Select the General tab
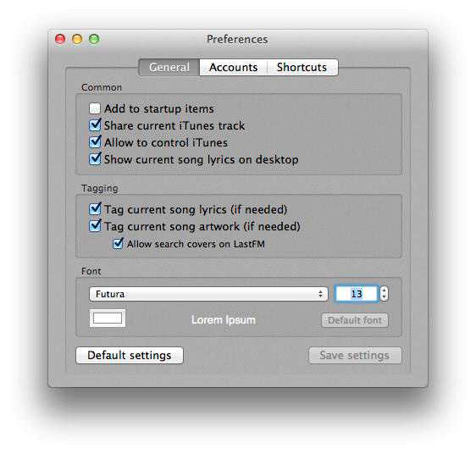The image size is (476, 454). point(169,67)
